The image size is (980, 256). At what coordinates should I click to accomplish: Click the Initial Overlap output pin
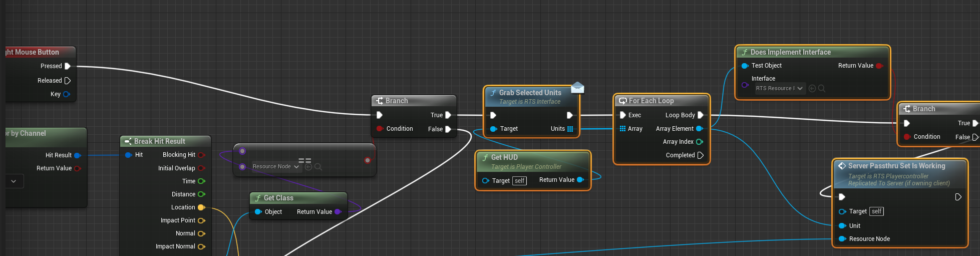(201, 168)
